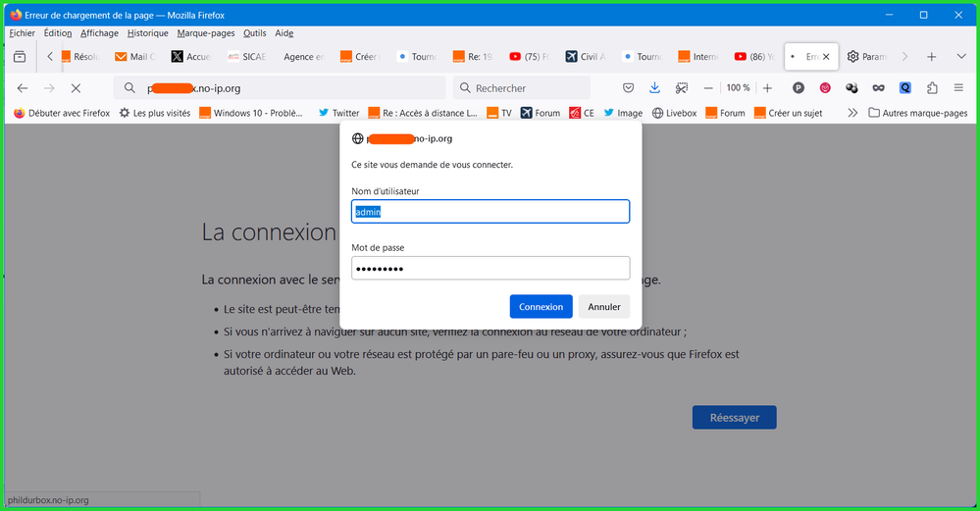Click the Pocket save icon
This screenshot has width=980, height=511.
pos(629,88)
